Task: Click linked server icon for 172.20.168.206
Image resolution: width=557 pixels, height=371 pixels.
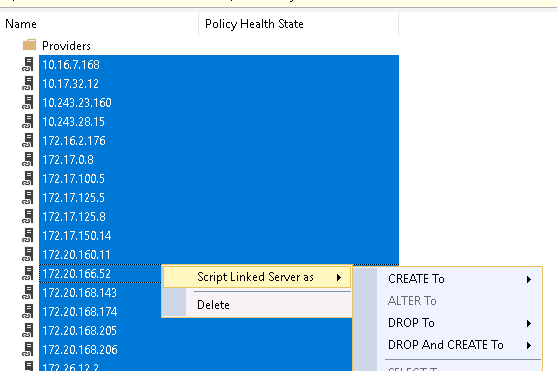Action: pos(28,350)
